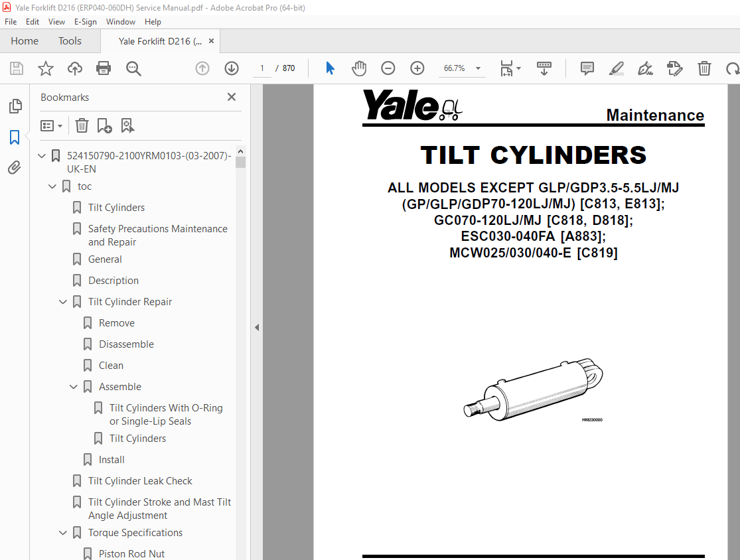
Task: Delete selected bookmark with trash icon
Action: point(82,125)
